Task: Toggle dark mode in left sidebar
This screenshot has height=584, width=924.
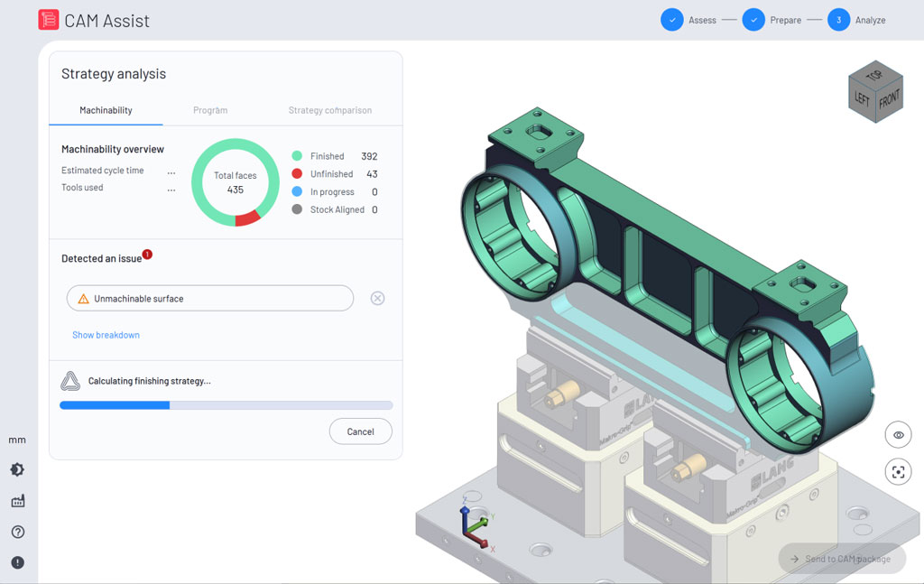Action: coord(17,469)
